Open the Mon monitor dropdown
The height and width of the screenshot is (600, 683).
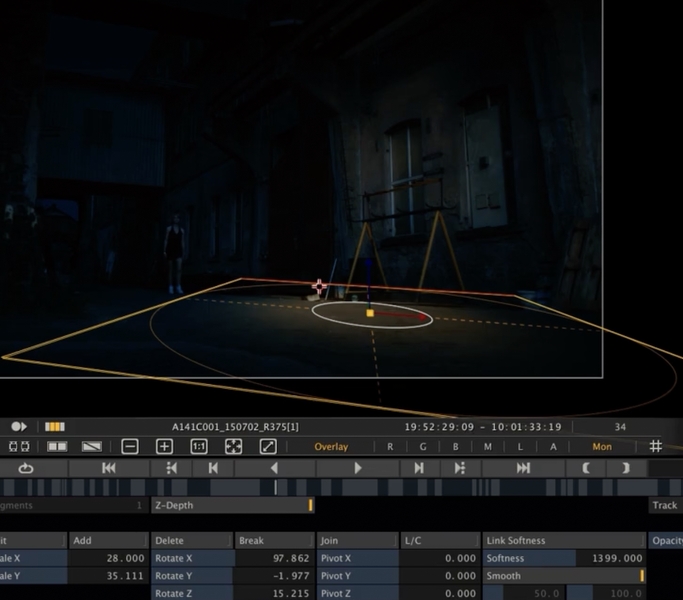tap(602, 447)
